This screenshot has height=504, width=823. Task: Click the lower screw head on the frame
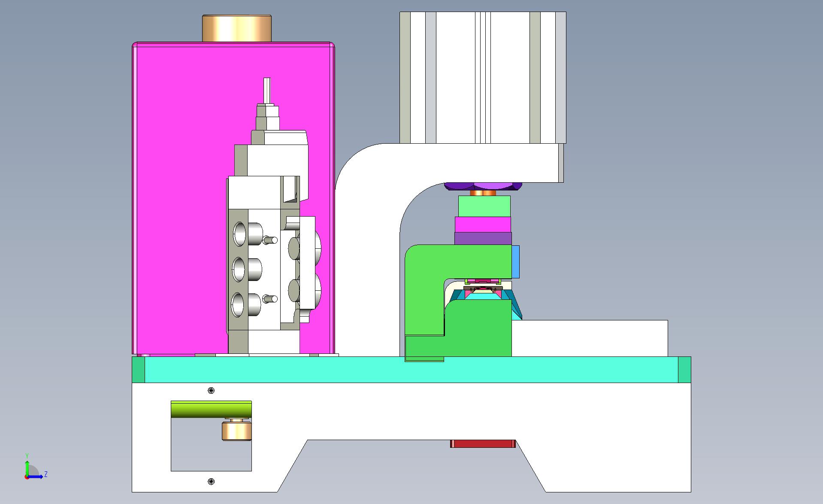(211, 481)
